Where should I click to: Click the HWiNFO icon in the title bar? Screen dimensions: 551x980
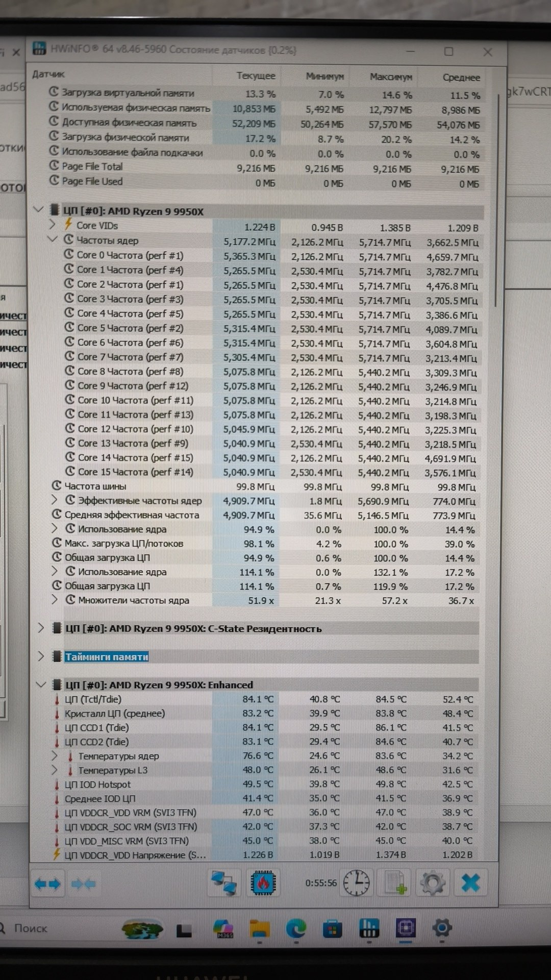(39, 49)
